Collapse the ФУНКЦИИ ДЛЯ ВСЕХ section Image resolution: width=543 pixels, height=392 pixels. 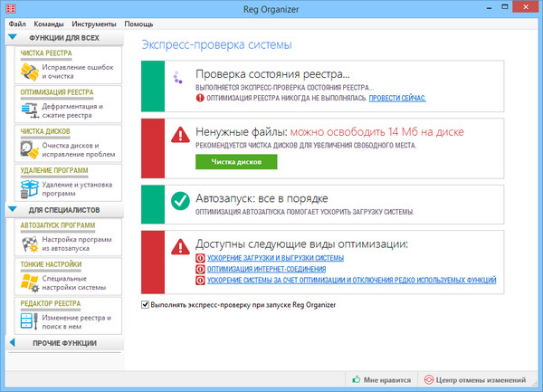[x=14, y=37]
